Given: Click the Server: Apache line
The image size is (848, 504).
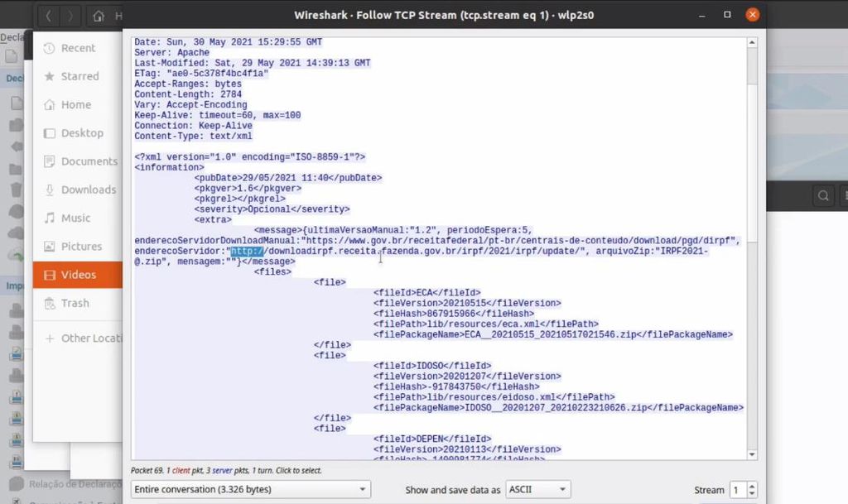Looking at the screenshot, I should 171,52.
